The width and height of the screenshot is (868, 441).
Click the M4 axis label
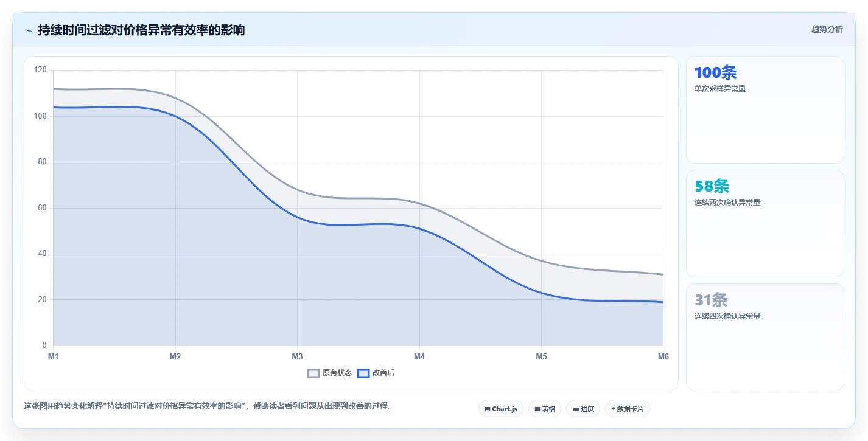point(419,357)
